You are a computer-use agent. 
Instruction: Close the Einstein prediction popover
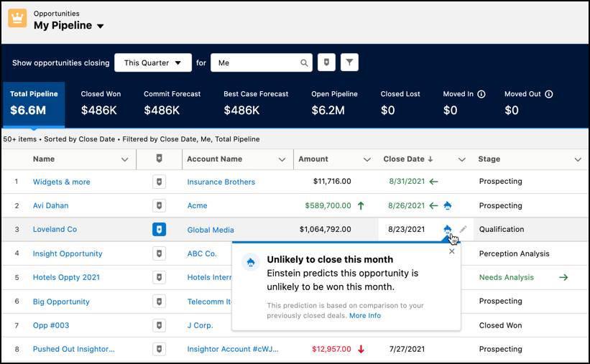coord(451,251)
